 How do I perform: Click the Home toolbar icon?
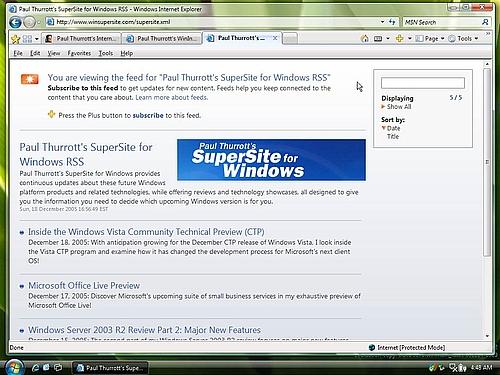tap(365, 39)
